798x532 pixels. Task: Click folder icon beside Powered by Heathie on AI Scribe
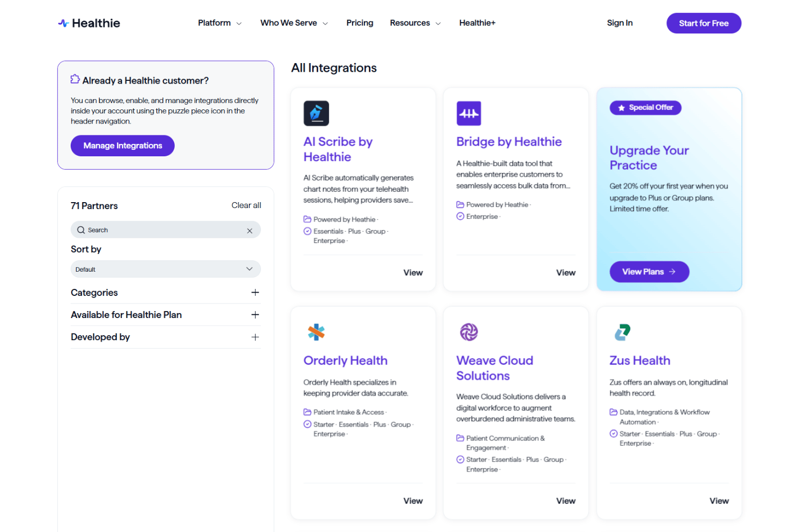[x=307, y=219]
